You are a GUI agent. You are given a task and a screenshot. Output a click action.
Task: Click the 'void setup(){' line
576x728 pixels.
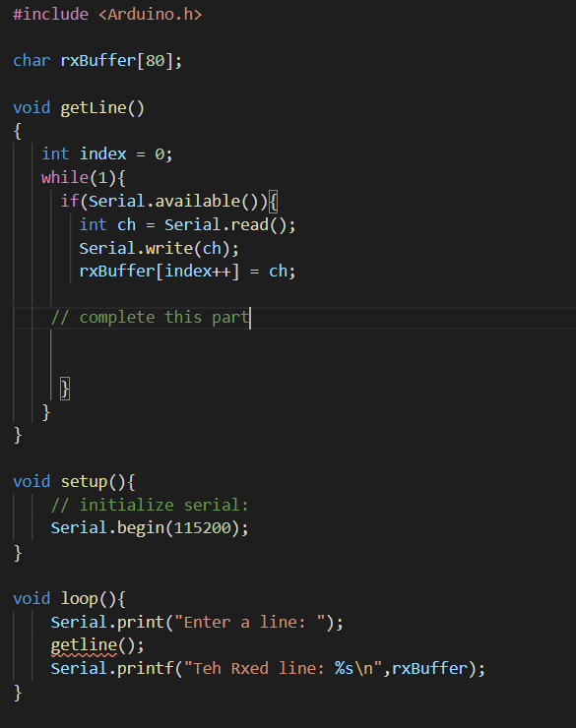coord(74,482)
